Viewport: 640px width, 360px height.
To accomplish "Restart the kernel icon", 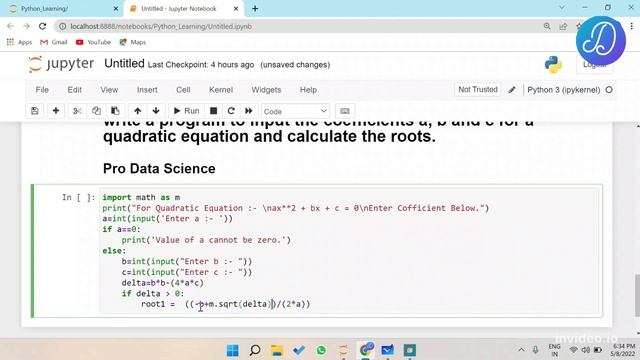I will click(x=231, y=111).
